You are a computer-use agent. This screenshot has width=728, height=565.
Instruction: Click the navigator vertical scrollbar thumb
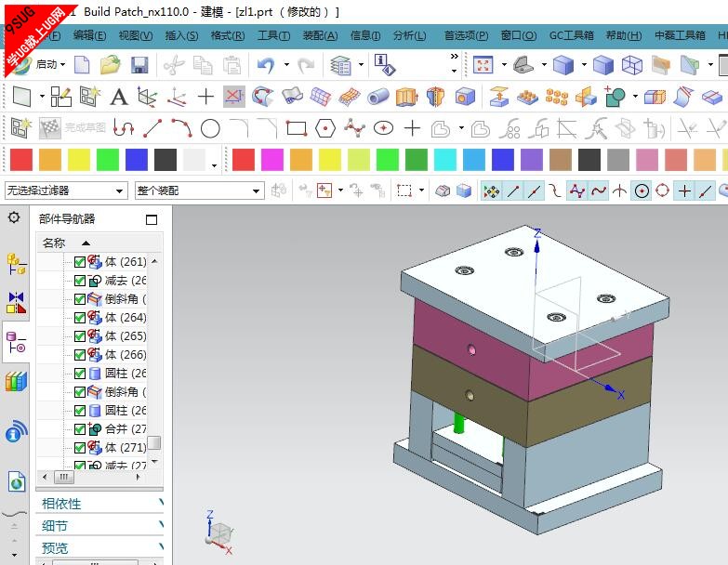click(154, 442)
